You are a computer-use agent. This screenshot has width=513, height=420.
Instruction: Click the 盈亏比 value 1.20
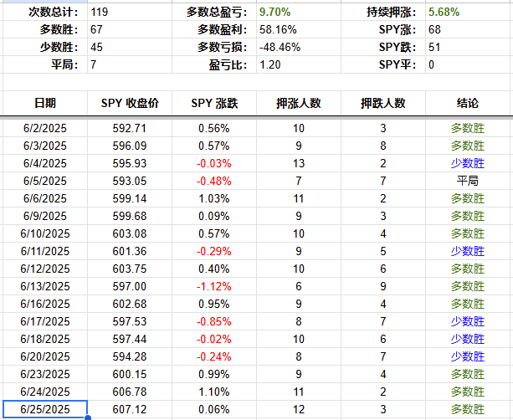click(x=270, y=64)
